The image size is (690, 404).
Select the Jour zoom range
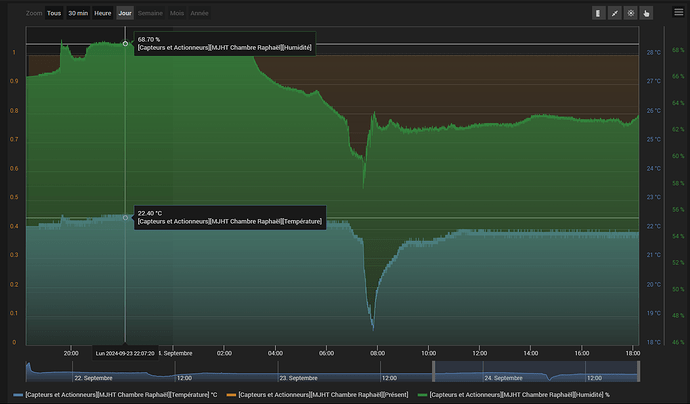tap(125, 13)
